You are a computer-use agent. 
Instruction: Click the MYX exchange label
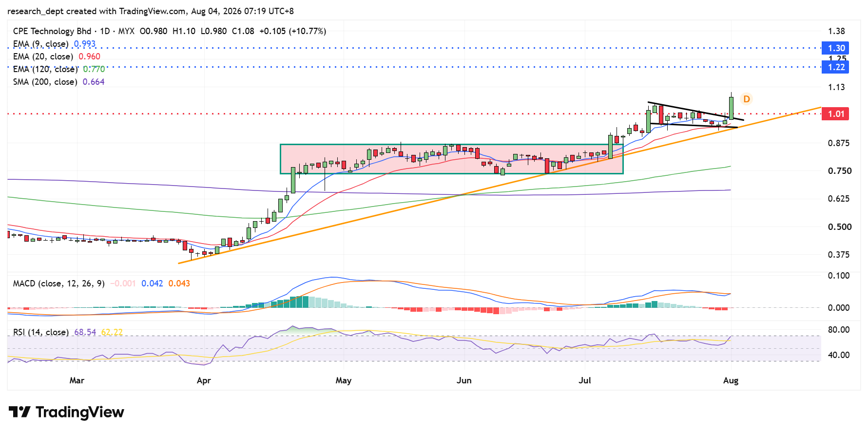(126, 31)
